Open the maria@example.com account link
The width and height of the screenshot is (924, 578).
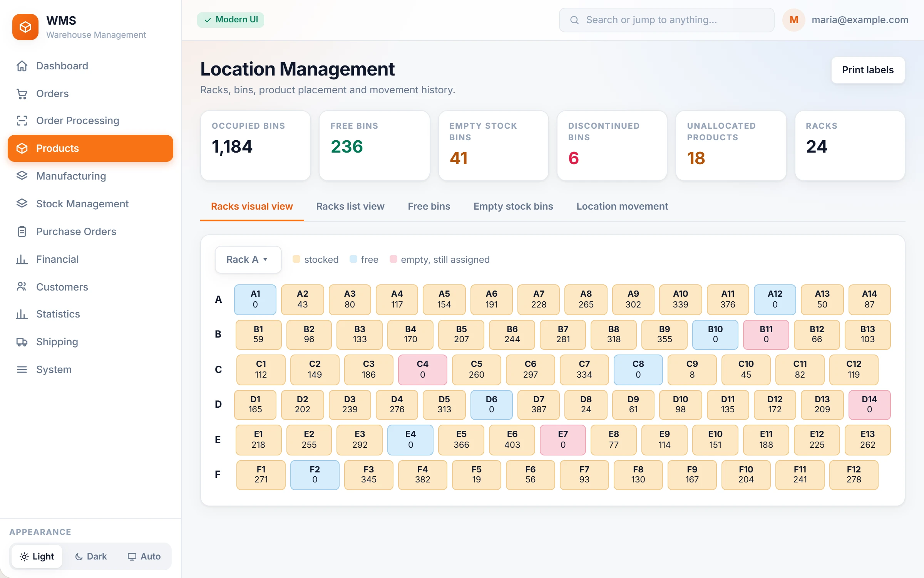pos(860,20)
